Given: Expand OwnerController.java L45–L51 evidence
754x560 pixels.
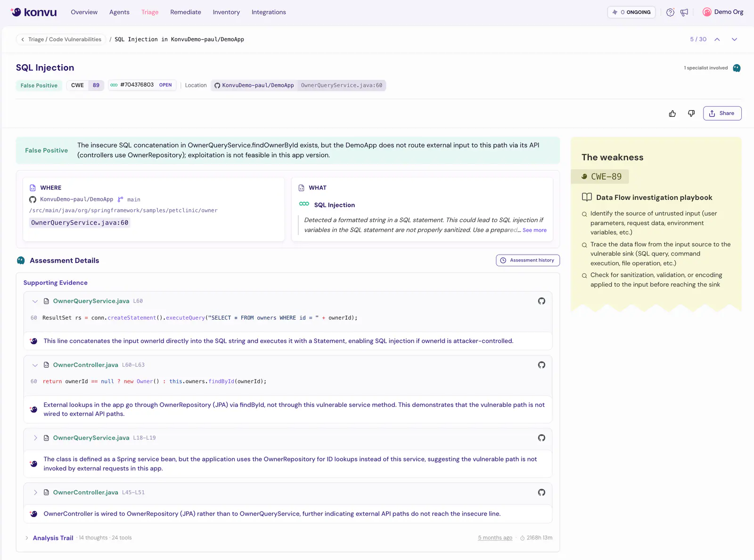Looking at the screenshot, I should [35, 493].
